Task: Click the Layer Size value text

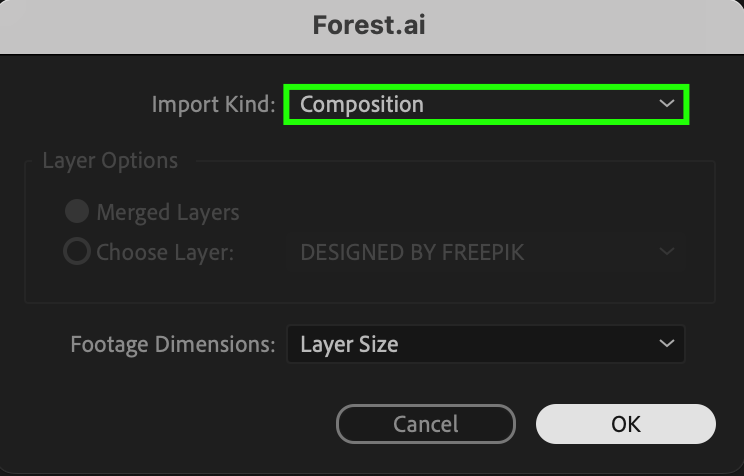Action: [349, 344]
